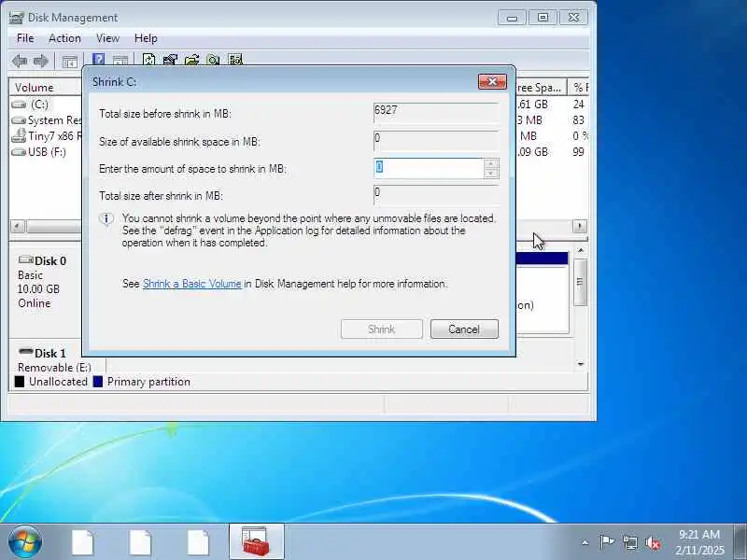
Task: Click the amount of space to shrink field
Action: (x=429, y=169)
